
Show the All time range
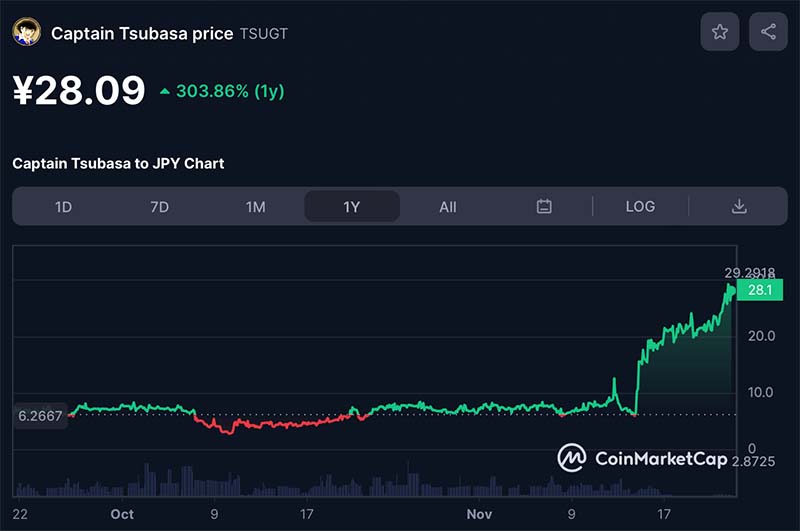pos(448,207)
